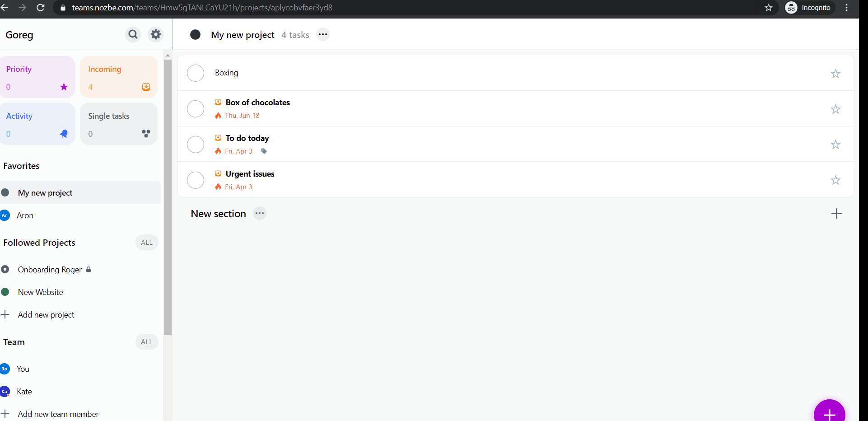Click the 4 tasks count label
This screenshot has width=868, height=421.
[x=295, y=35]
